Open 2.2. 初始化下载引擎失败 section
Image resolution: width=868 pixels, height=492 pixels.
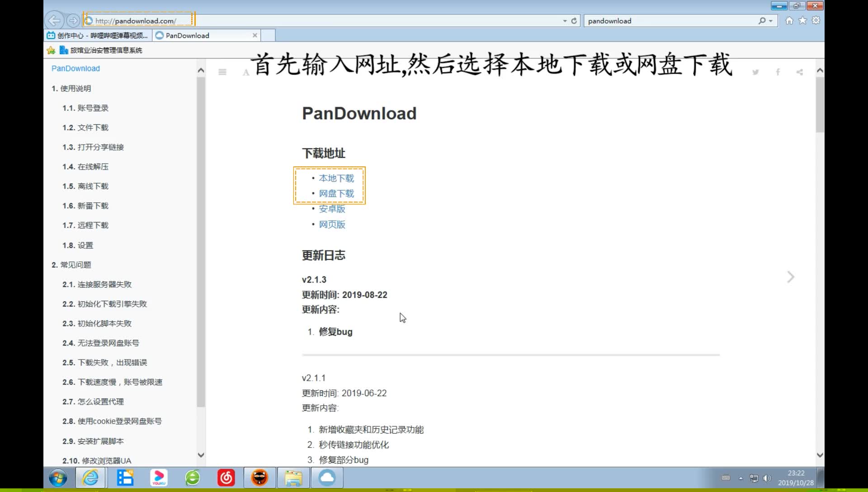pos(104,304)
